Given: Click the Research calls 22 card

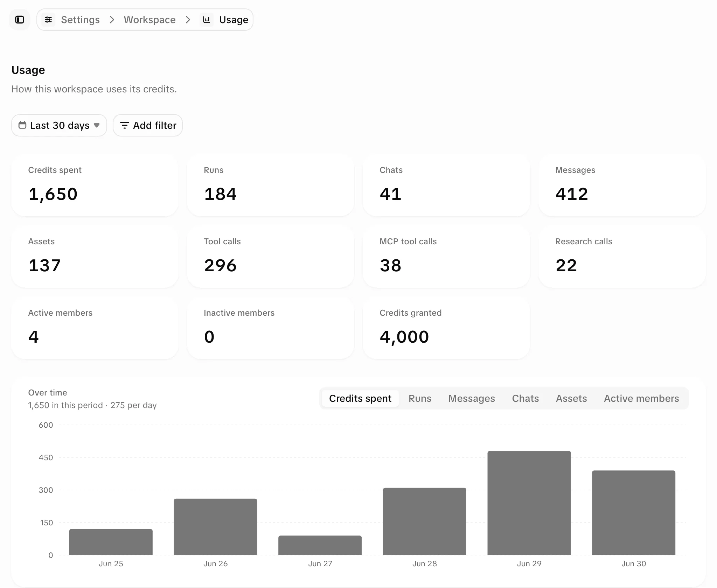Looking at the screenshot, I should coord(622,257).
